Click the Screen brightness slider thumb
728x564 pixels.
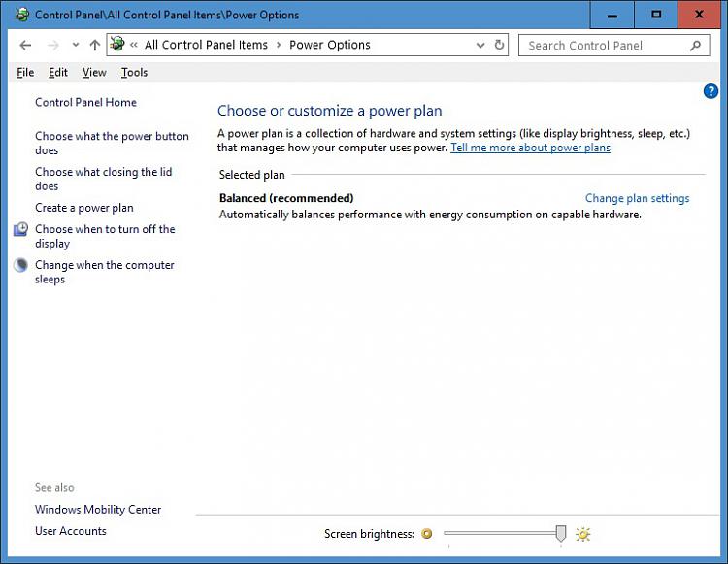coord(561,533)
